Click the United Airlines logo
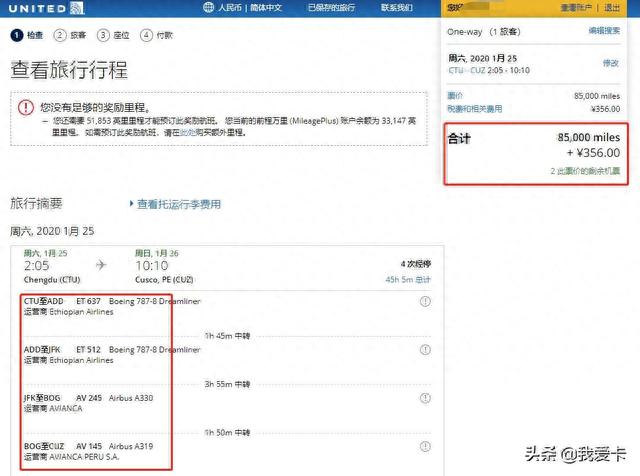This screenshot has width=640, height=476. click(x=46, y=8)
